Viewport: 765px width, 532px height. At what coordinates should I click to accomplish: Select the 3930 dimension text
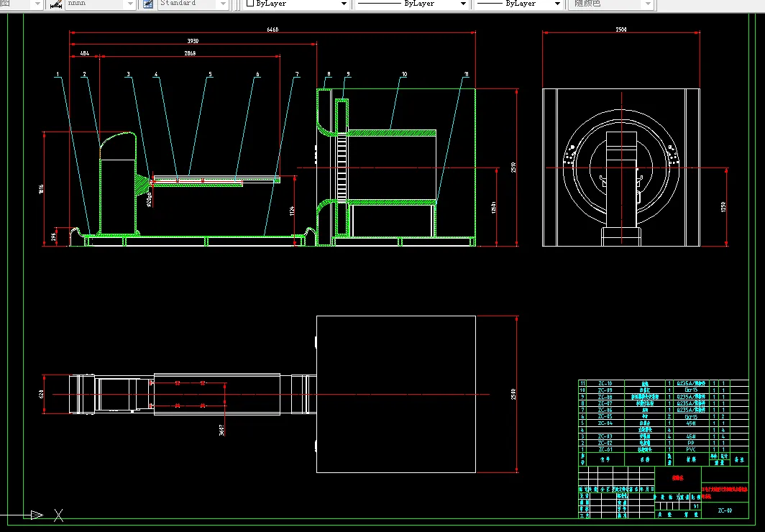pos(193,42)
